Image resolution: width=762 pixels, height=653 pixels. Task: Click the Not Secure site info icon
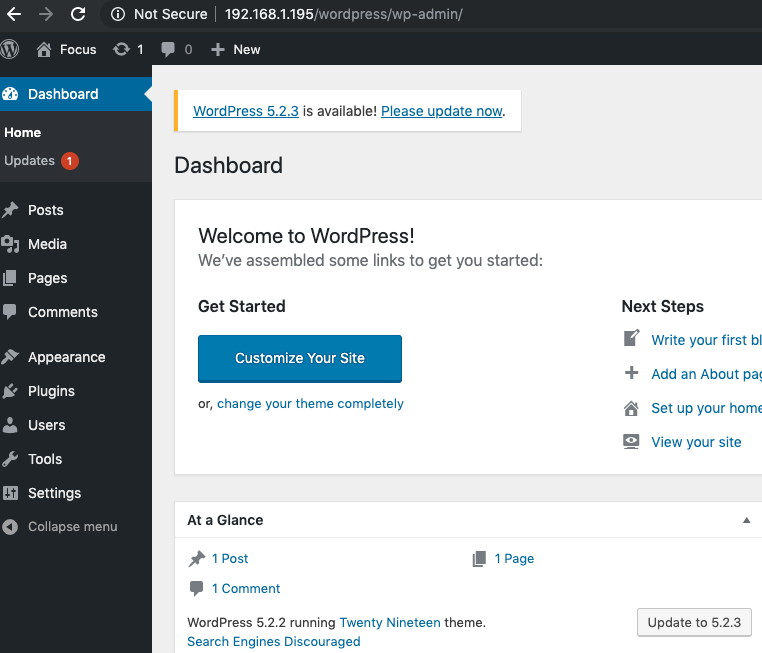[118, 14]
